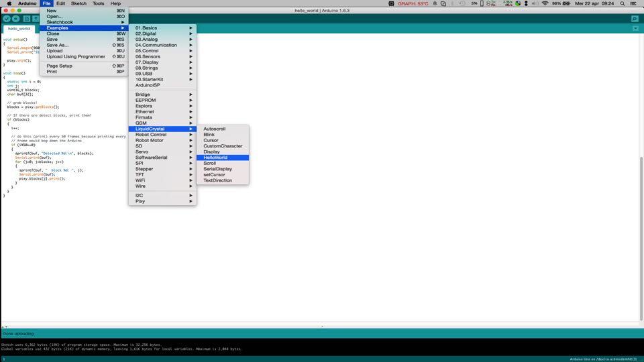The height and width of the screenshot is (362, 644).
Task: Select the hello_world sketch tab
Action: coord(19,29)
